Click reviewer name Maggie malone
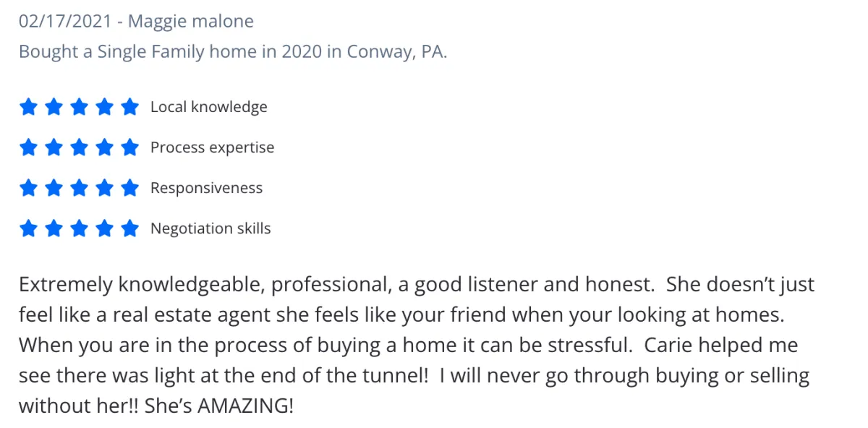The width and height of the screenshot is (868, 428). tap(191, 22)
